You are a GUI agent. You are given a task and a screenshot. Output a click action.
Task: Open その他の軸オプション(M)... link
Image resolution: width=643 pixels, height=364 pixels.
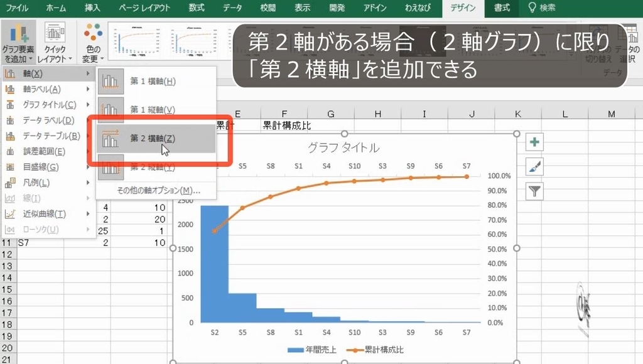pyautogui.click(x=158, y=190)
